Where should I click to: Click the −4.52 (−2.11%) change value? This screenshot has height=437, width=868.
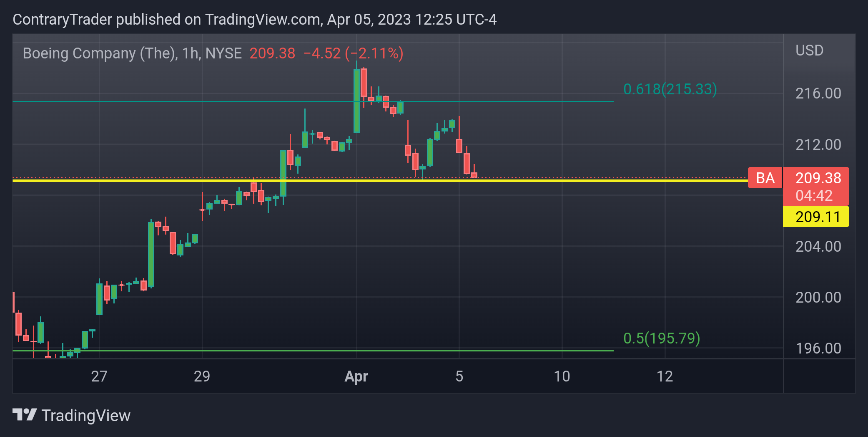[x=353, y=53]
